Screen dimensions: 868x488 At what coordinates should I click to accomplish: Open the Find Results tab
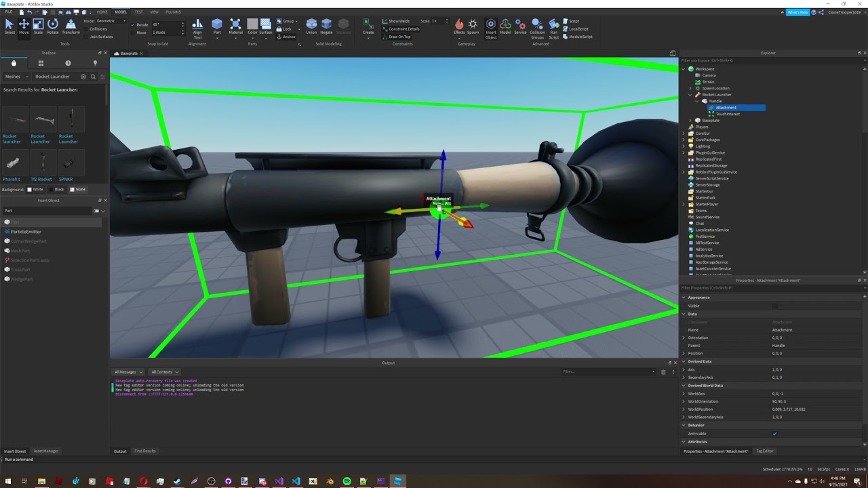(x=145, y=451)
